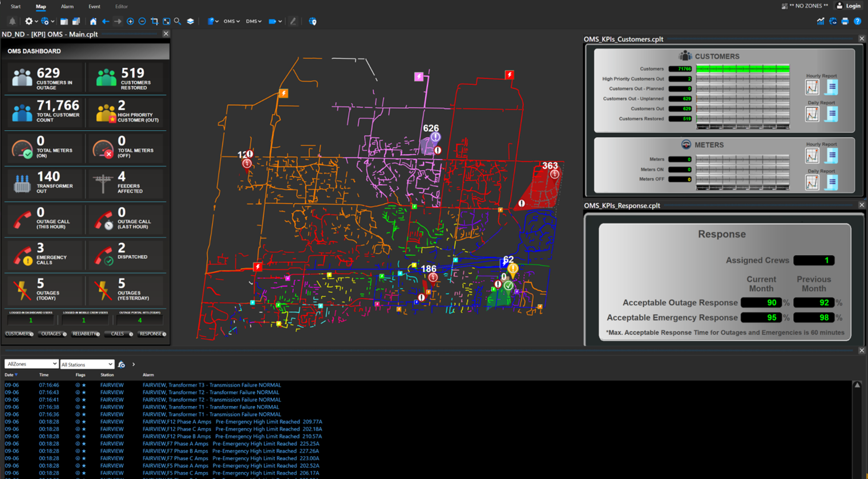
Task: Toggle the notification bell in top toolbar
Action: pos(12,22)
